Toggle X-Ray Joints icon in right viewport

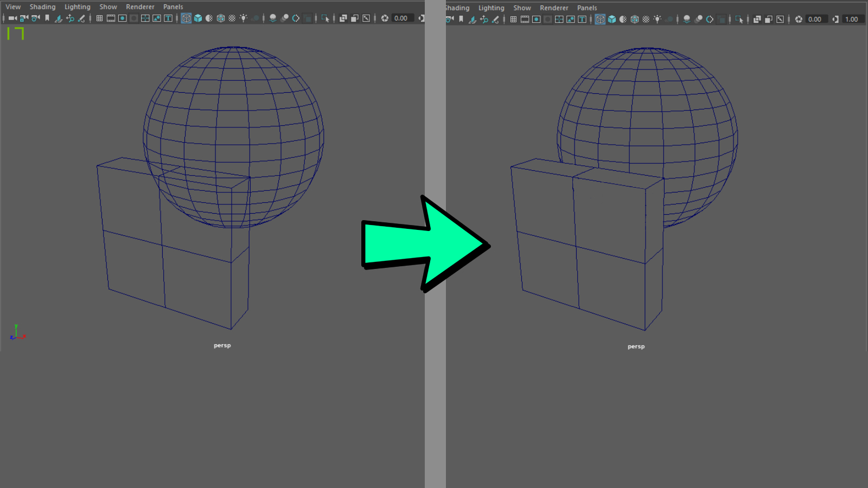point(780,19)
